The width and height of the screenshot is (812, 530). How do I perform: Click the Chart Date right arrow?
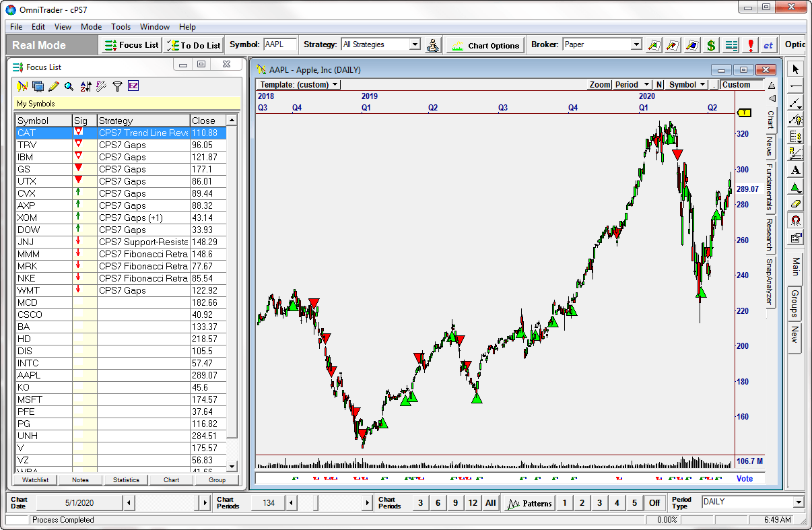coord(205,502)
